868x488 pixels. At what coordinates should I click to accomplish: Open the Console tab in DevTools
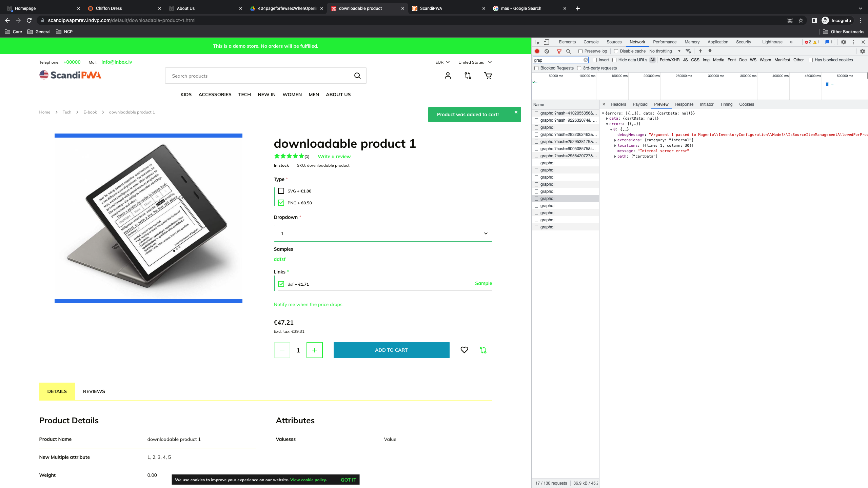click(x=591, y=42)
